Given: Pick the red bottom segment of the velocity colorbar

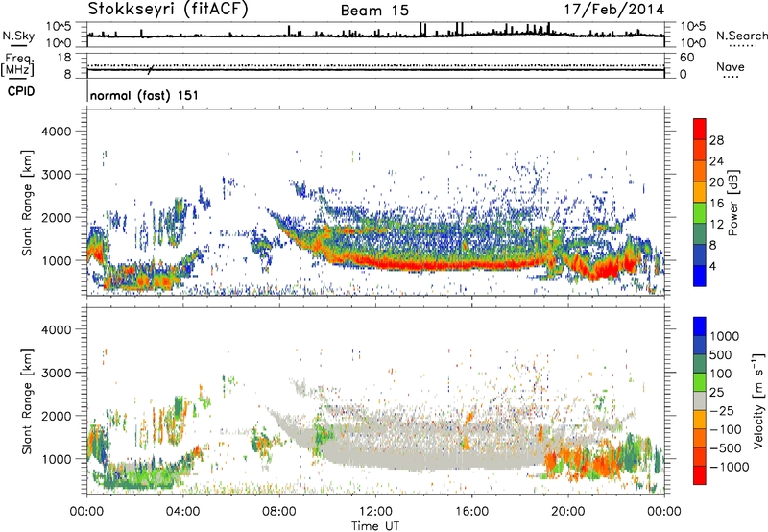Looking at the screenshot, I should click(700, 475).
